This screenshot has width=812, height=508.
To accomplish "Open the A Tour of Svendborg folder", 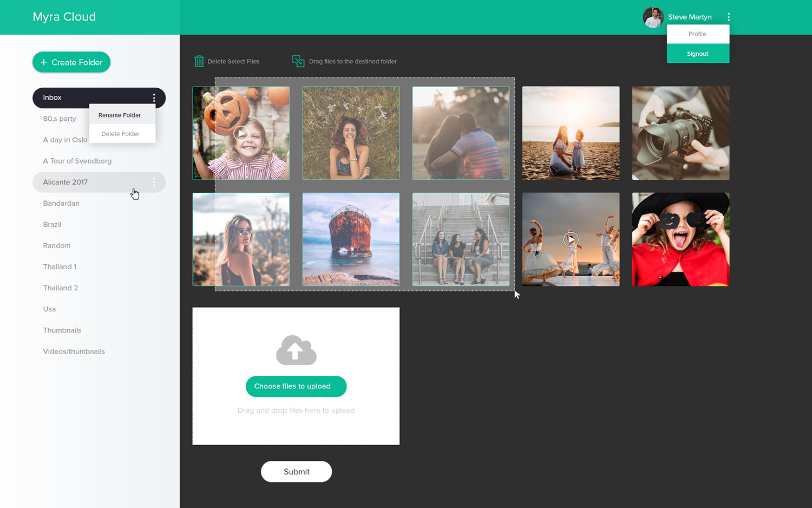I will click(77, 161).
